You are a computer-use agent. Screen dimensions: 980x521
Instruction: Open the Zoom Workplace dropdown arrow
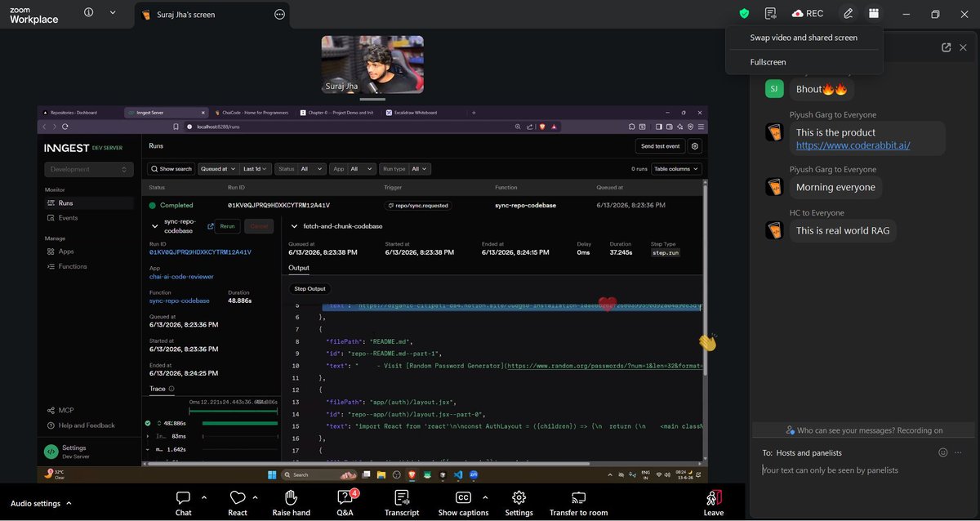(x=113, y=12)
